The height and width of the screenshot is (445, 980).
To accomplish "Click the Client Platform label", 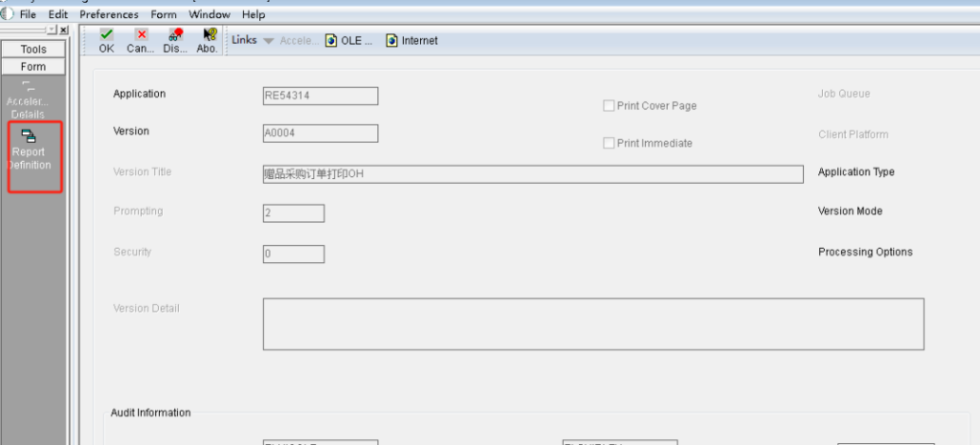I will (x=853, y=134).
